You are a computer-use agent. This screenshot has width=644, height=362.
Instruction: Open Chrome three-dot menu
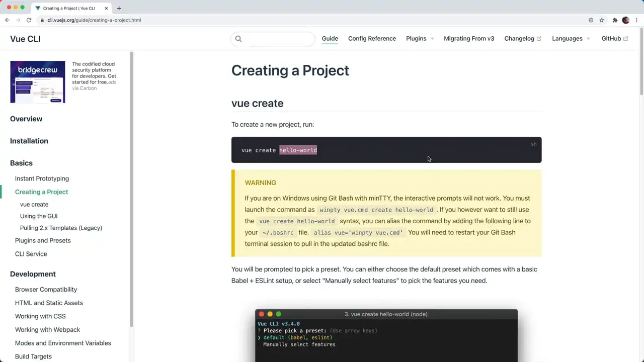(637, 20)
